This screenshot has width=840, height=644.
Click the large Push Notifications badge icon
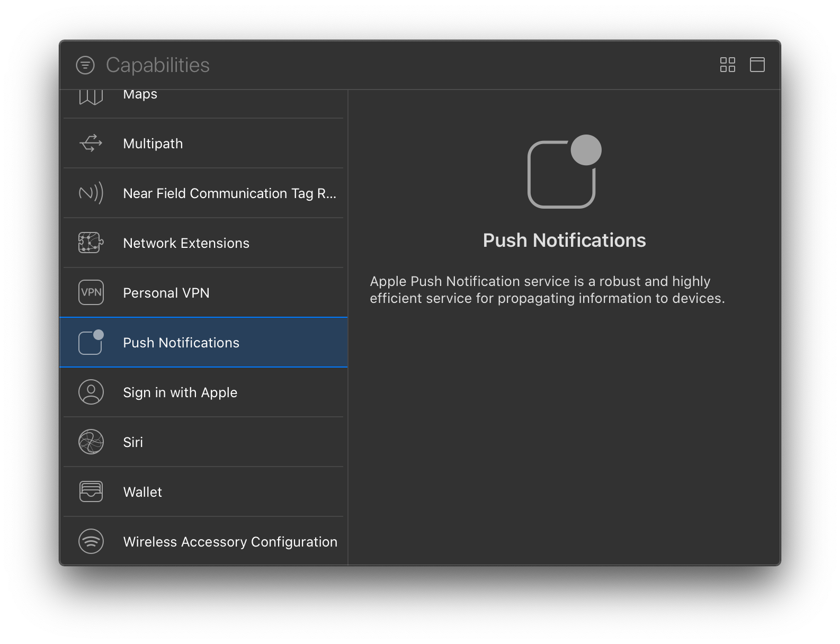565,172
